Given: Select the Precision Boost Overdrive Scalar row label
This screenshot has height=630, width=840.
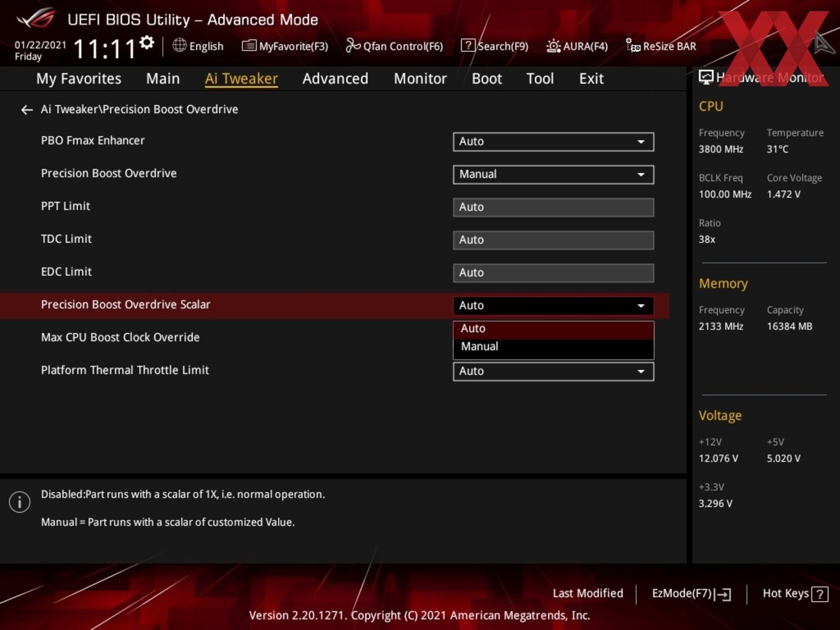Looking at the screenshot, I should (x=125, y=304).
